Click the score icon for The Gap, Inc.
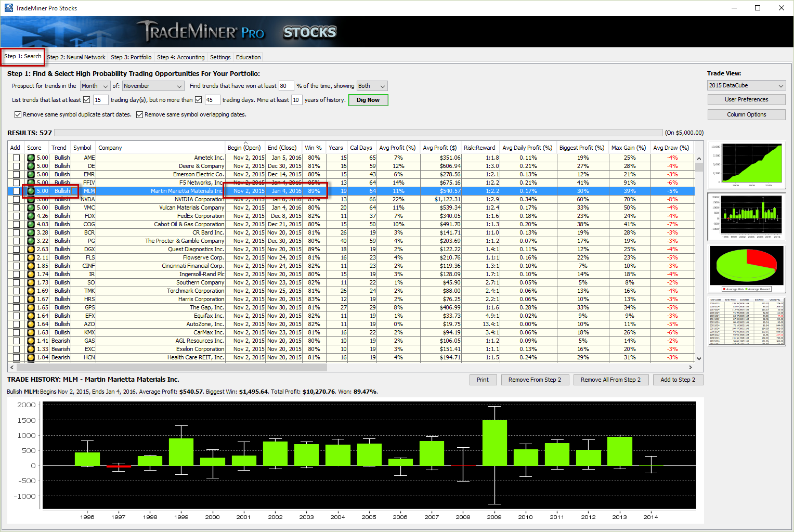794x532 pixels. [x=31, y=307]
